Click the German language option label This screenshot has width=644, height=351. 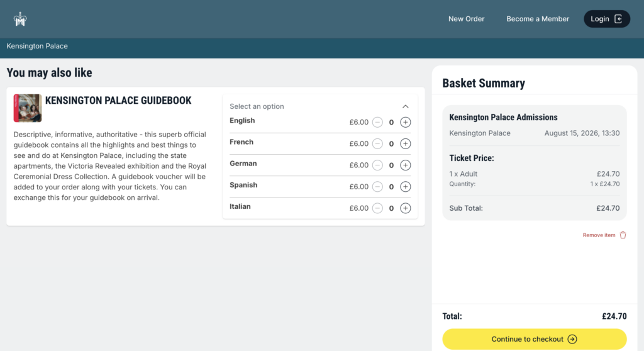click(x=243, y=163)
